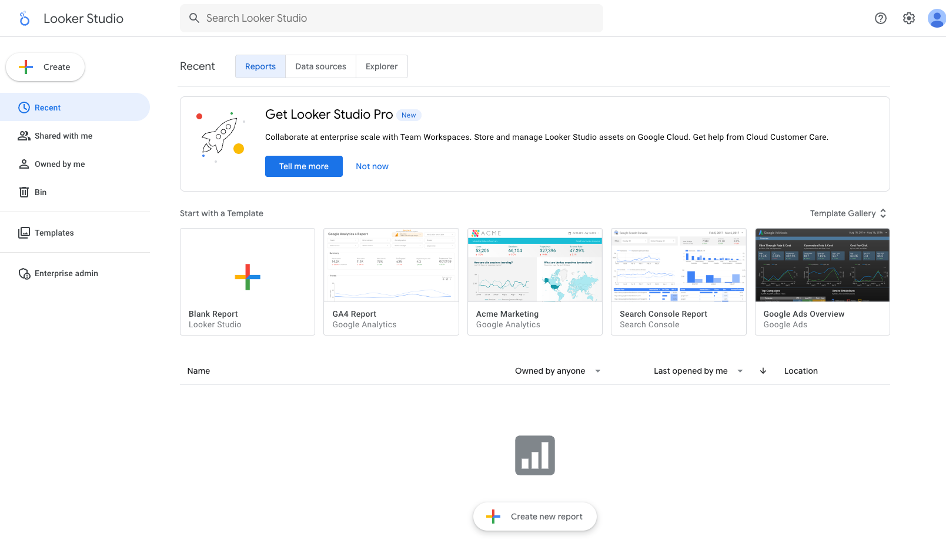946x560 pixels.
Task: Open the Google Ads Overview template thumbnail
Action: click(x=822, y=265)
